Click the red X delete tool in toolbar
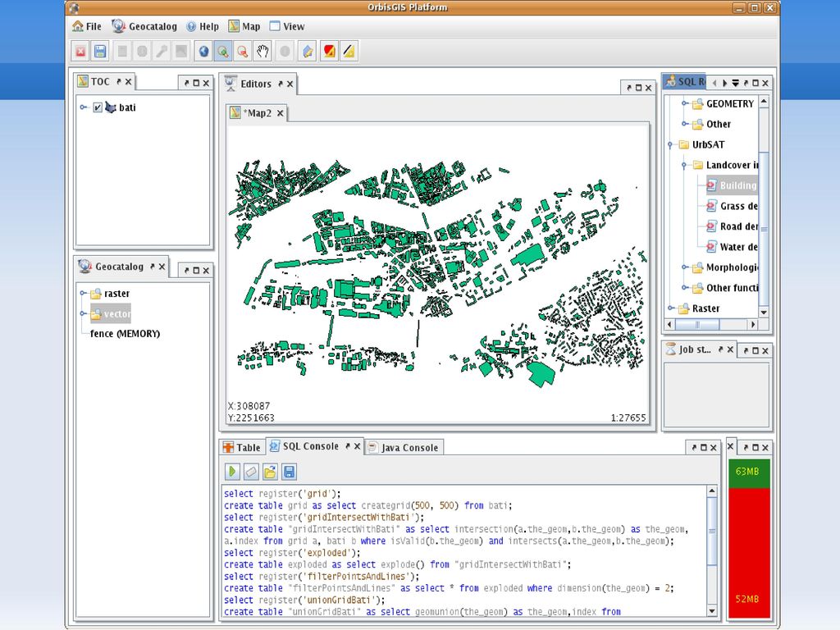Screen dimensions: 840x630 (x=80, y=52)
